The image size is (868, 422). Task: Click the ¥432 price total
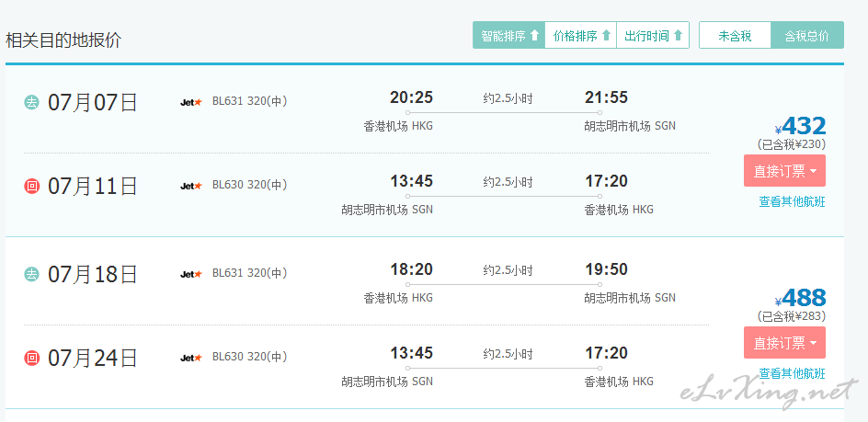801,126
